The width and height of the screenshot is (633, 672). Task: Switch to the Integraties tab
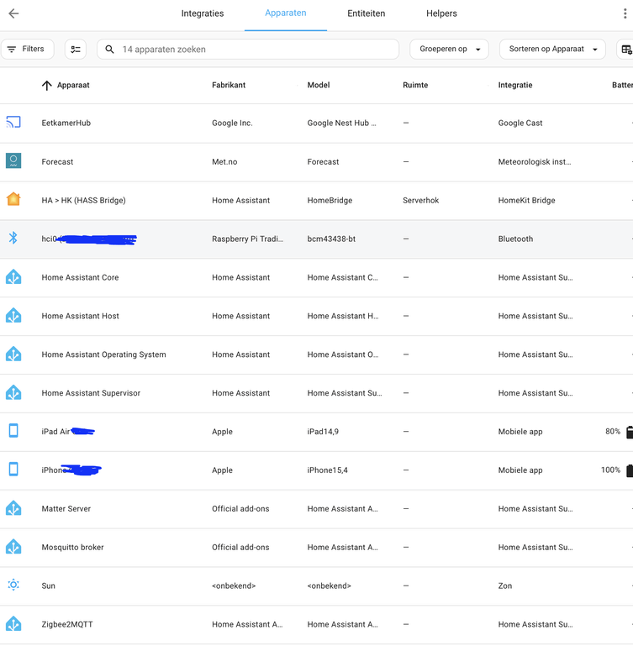203,13
